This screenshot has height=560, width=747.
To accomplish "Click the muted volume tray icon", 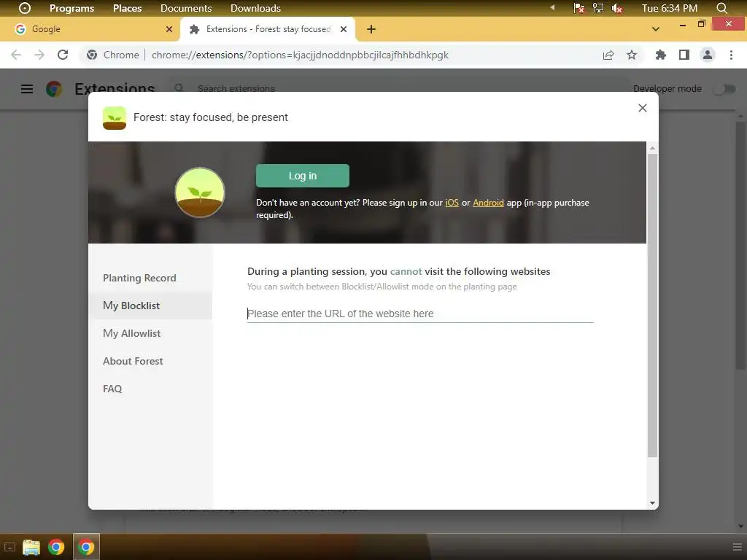I will point(617,8).
